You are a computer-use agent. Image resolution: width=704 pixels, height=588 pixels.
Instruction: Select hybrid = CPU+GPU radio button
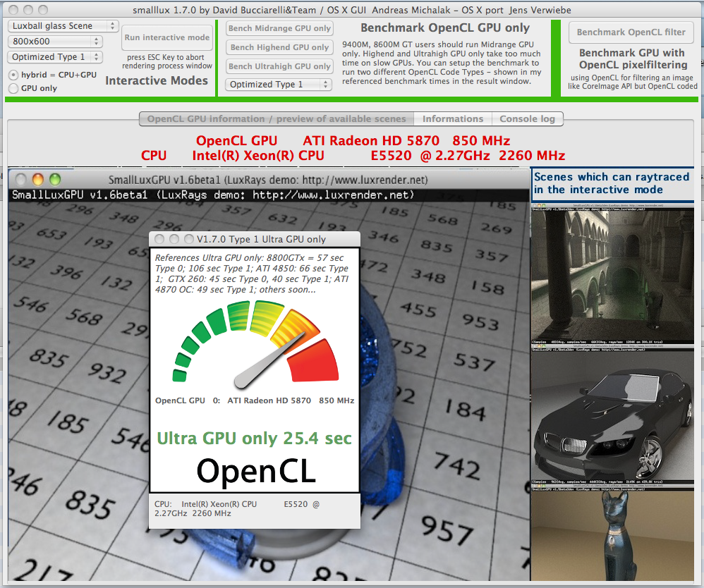coord(14,75)
